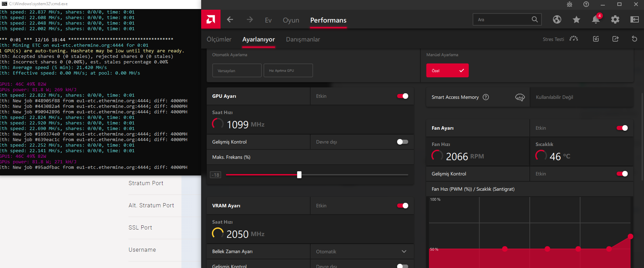Click the Varsayılan auto-tuning button
The width and height of the screenshot is (644, 268).
237,70
